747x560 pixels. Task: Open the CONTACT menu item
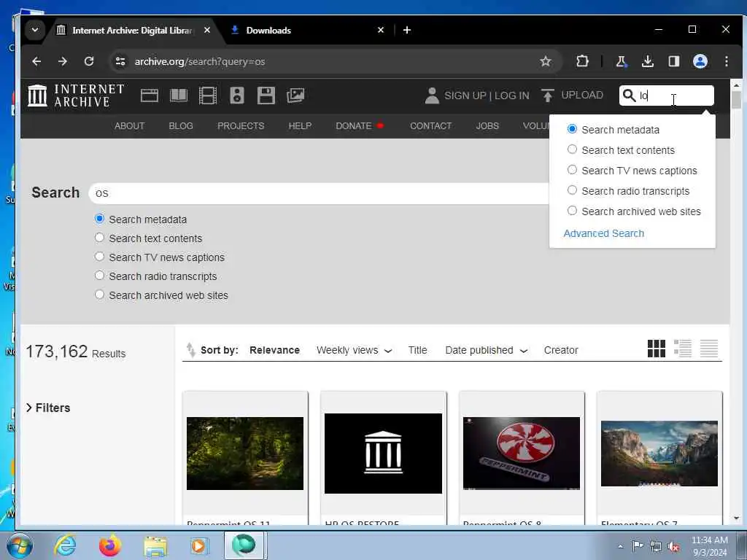(x=430, y=125)
